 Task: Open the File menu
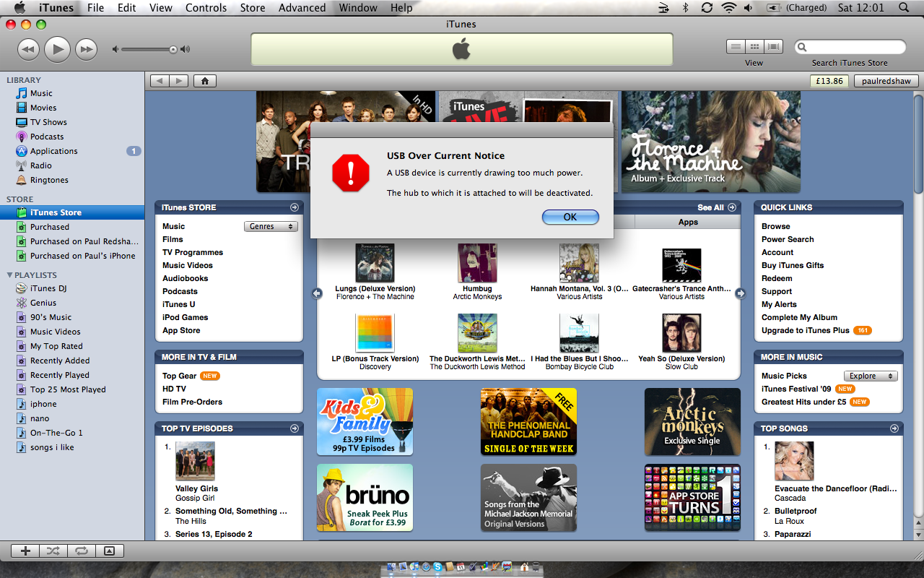coord(95,8)
